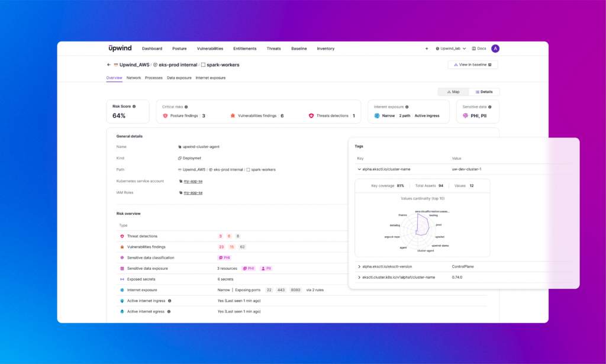Click the eks-prod internal breadcrumb in header
This screenshot has height=364, width=606.
(x=175, y=65)
